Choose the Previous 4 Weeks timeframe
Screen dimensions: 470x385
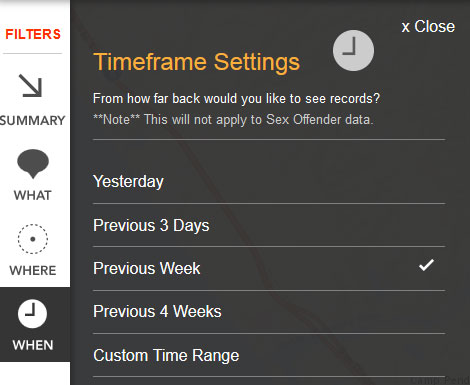tap(269, 312)
